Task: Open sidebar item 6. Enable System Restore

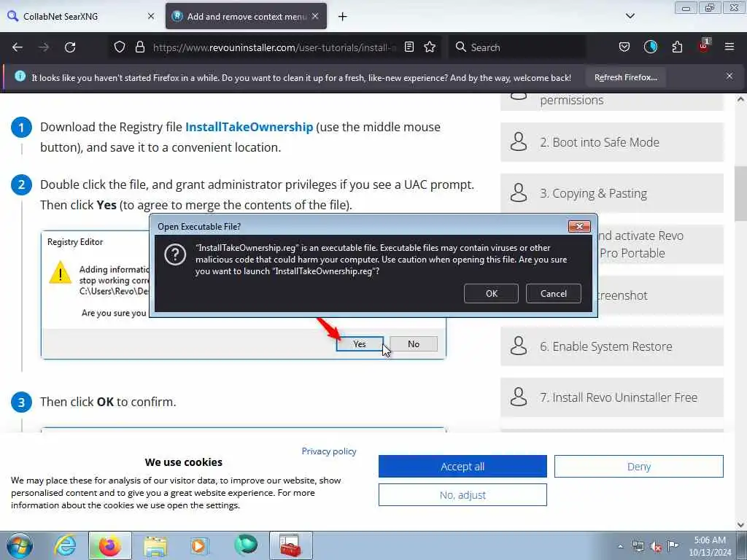Action: pyautogui.click(x=612, y=346)
